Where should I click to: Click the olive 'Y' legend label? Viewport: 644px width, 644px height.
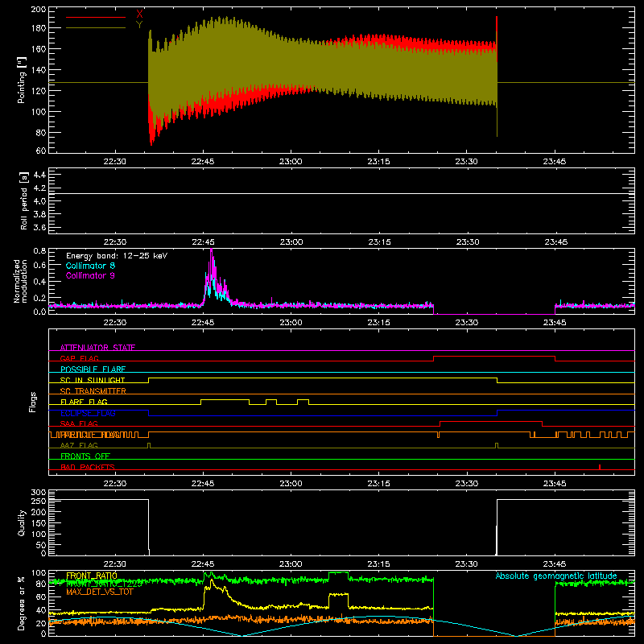coord(139,25)
